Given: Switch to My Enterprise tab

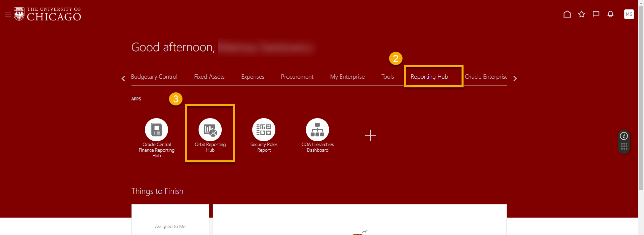Looking at the screenshot, I should tap(347, 77).
